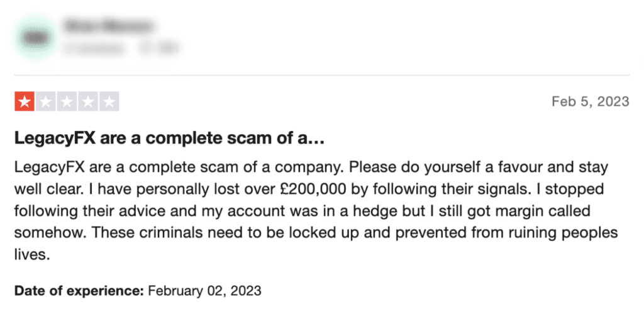644x309 pixels.
Task: Click the second grey rating star
Action: click(x=45, y=101)
